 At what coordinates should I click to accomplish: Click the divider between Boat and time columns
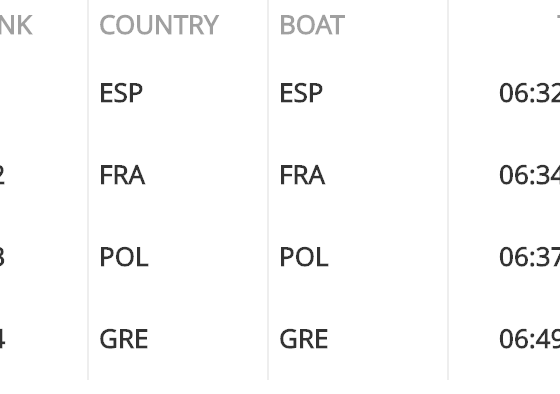448,190
